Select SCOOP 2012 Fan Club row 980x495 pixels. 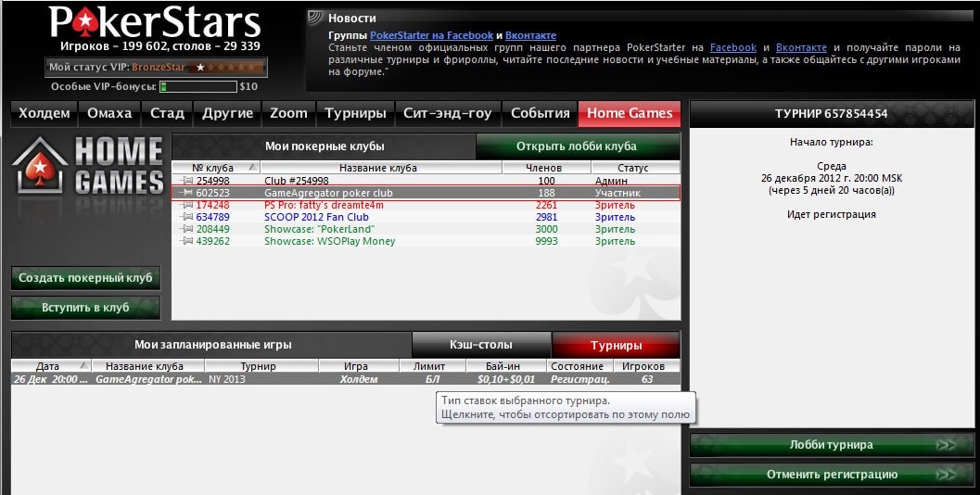(426, 217)
